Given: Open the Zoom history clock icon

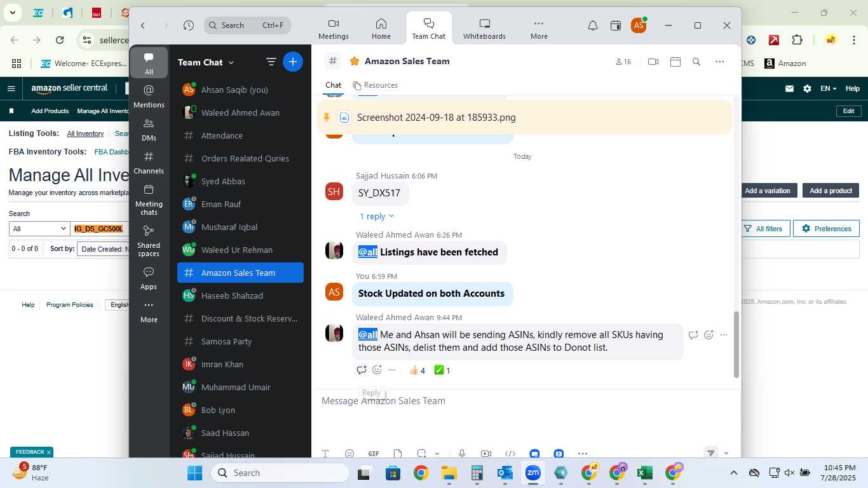Looking at the screenshot, I should (188, 25).
